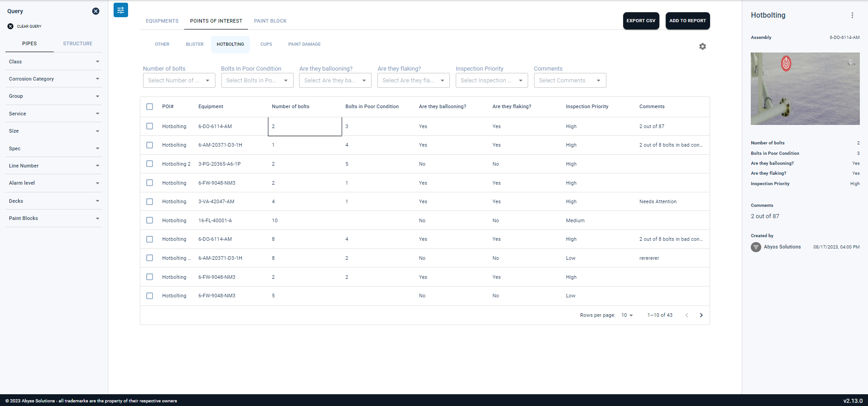Close the Query panel with X icon

pyautogui.click(x=95, y=11)
